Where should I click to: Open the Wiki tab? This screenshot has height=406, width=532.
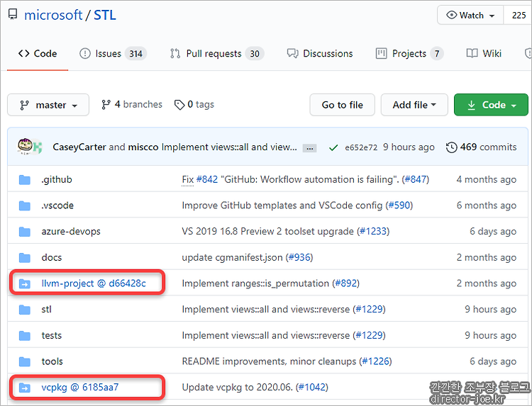(x=484, y=54)
